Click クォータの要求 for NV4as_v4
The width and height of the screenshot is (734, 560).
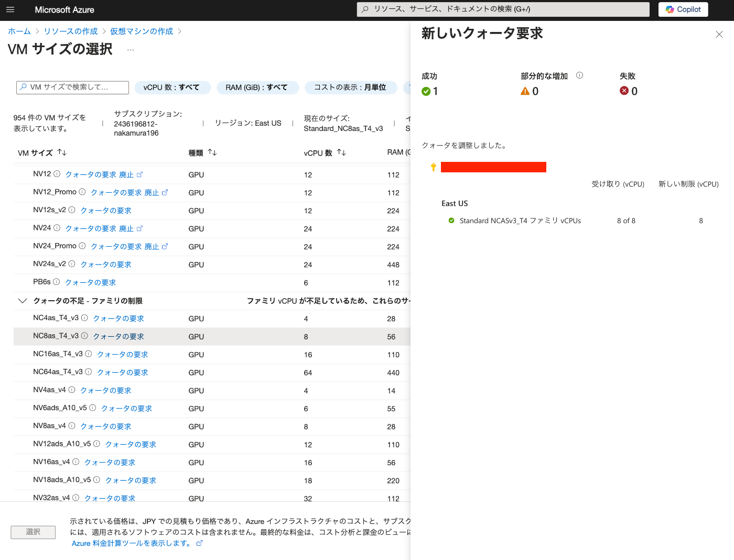click(x=106, y=390)
